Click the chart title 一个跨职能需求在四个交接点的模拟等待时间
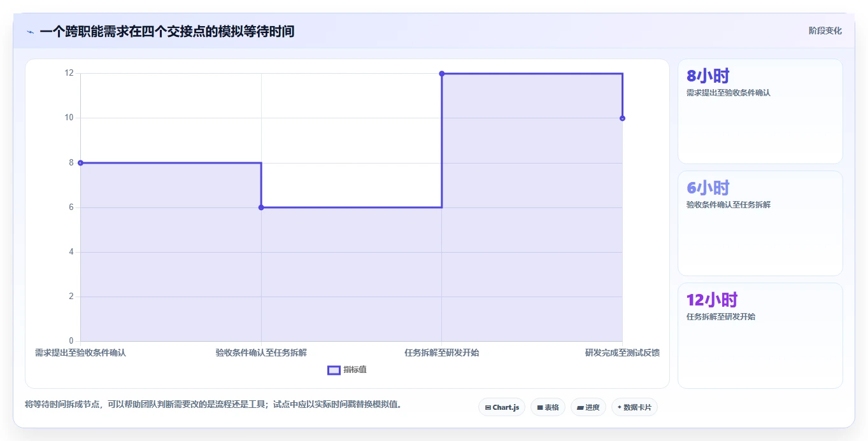This screenshot has width=868, height=441. pos(167,31)
